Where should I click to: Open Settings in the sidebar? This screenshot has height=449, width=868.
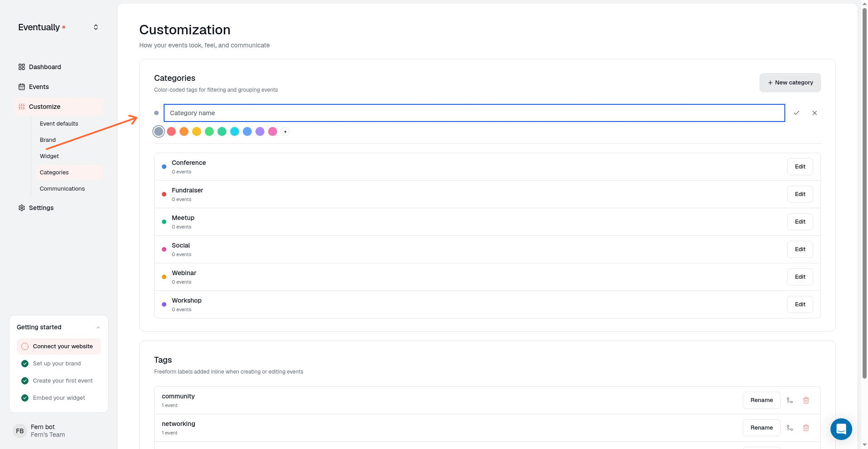59,208
